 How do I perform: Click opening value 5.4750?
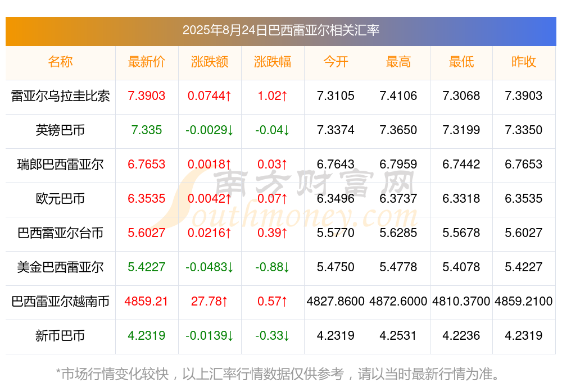point(336,267)
